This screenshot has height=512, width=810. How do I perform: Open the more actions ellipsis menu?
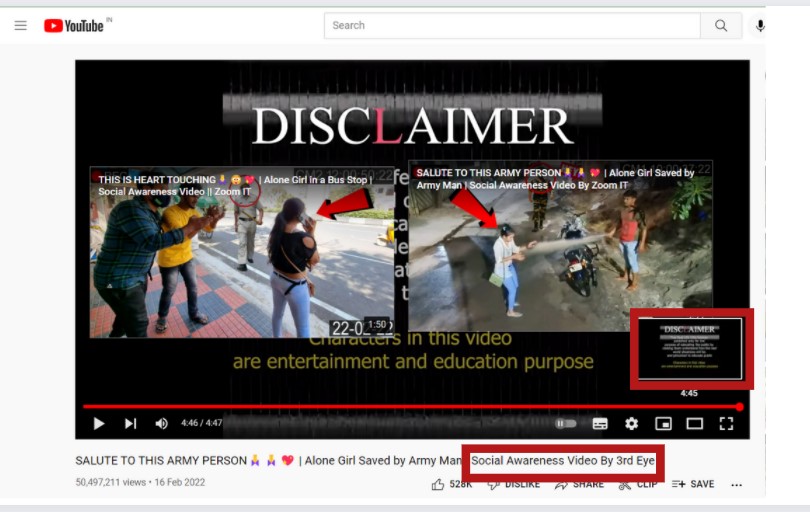tap(737, 485)
